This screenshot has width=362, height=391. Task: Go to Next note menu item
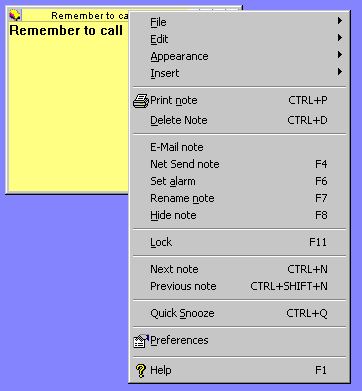click(x=239, y=269)
